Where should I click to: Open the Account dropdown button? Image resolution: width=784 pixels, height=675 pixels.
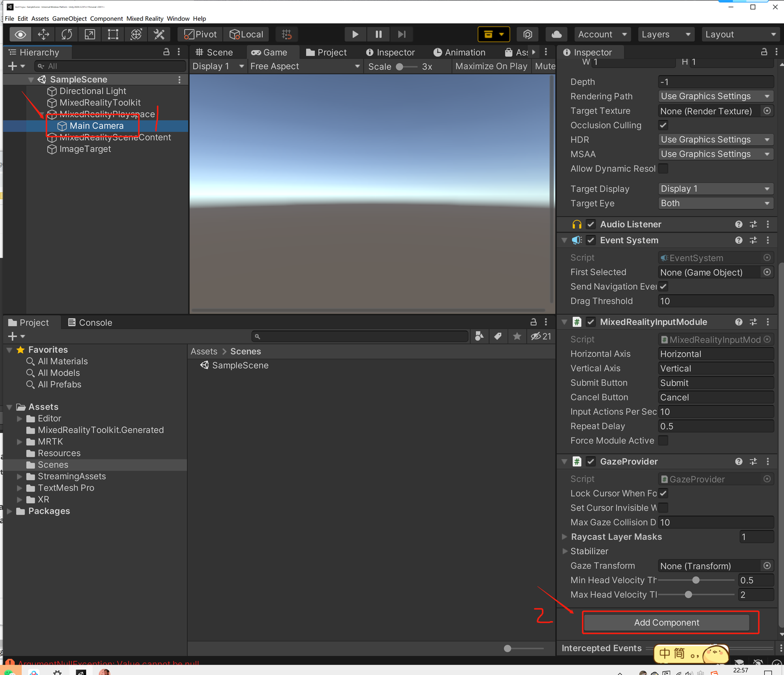click(603, 34)
